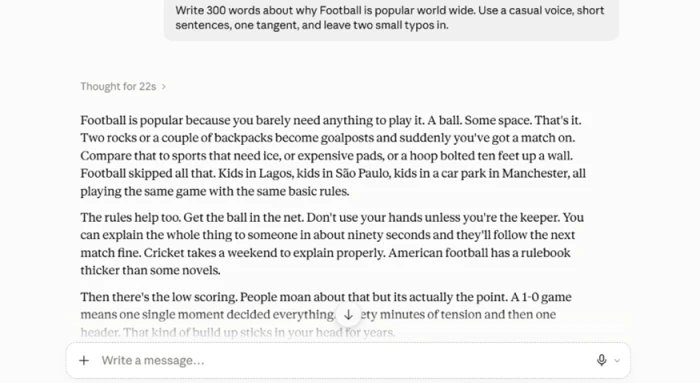
Task: Click the chevron after "Thought for 22s"
Action: click(163, 87)
